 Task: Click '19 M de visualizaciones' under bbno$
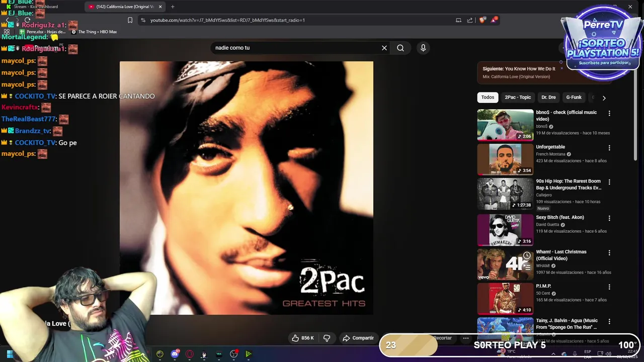pos(557,133)
